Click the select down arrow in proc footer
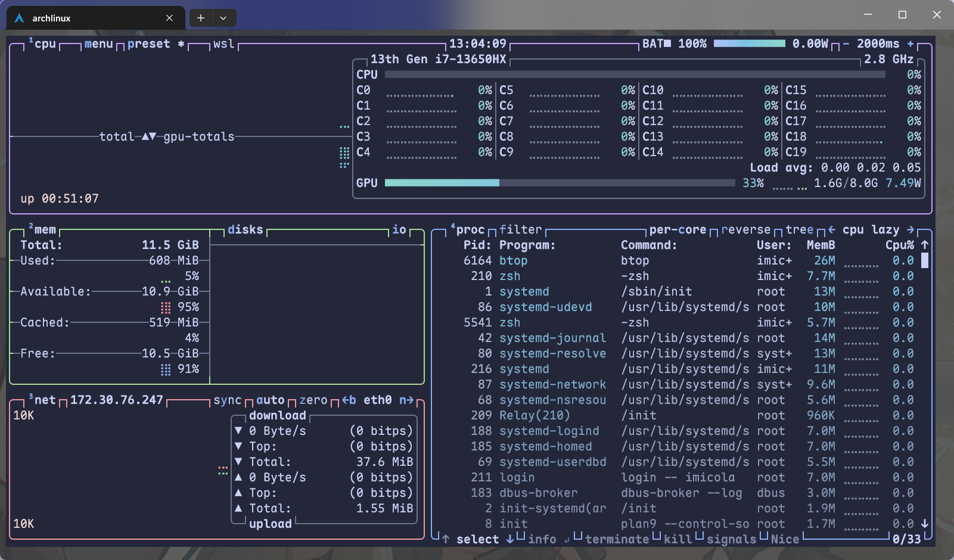 coord(510,539)
